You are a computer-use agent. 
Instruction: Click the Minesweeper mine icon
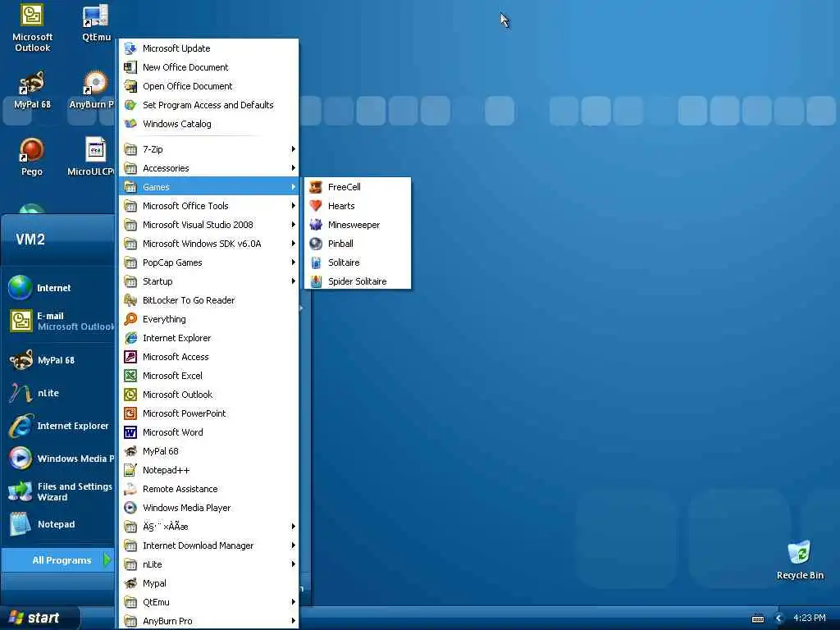point(316,225)
